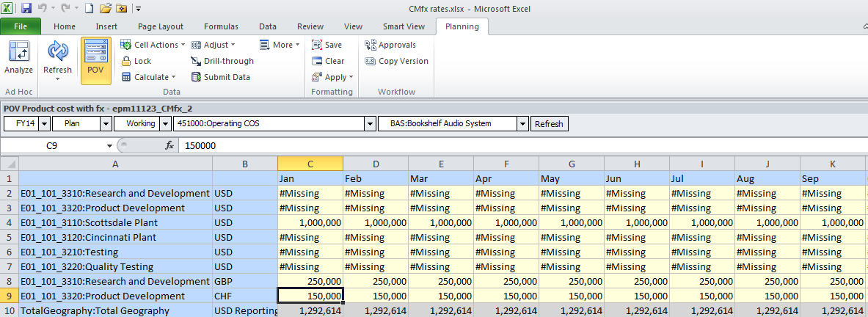Open the FY14 year POV dropdown
Image resolution: width=868 pixels, height=317 pixels.
(x=45, y=124)
